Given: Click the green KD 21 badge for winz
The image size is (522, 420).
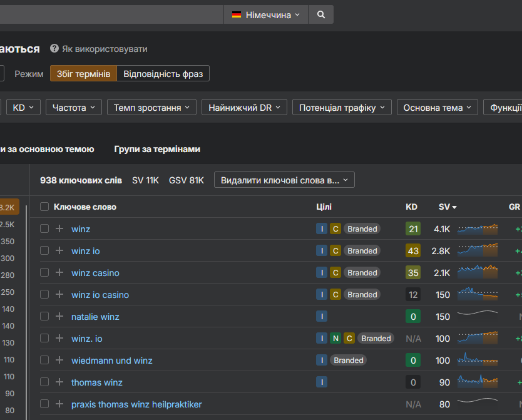Looking at the screenshot, I should [413, 229].
